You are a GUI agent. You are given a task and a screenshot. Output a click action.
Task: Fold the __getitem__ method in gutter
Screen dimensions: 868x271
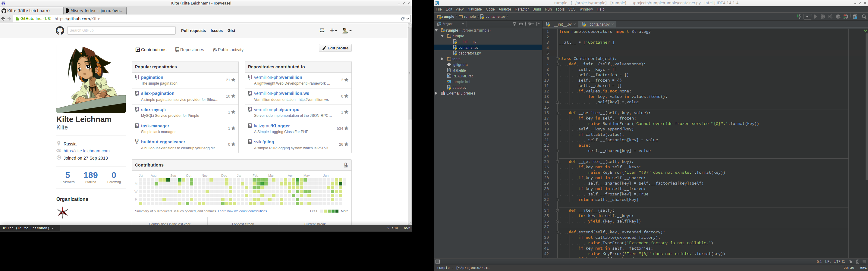coord(557,162)
